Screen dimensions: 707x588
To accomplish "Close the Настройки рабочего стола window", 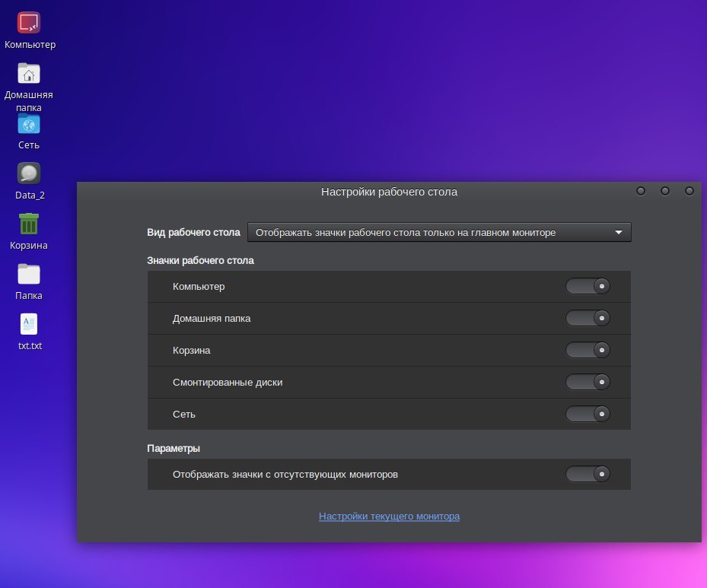I will [x=689, y=192].
